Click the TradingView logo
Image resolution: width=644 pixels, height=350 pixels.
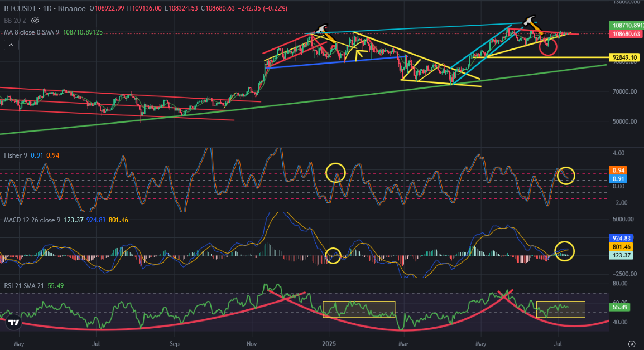(x=13, y=323)
